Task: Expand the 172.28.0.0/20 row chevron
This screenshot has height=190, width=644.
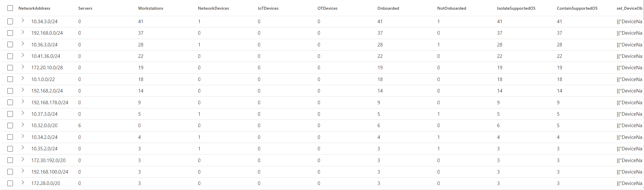Action: coord(23,182)
